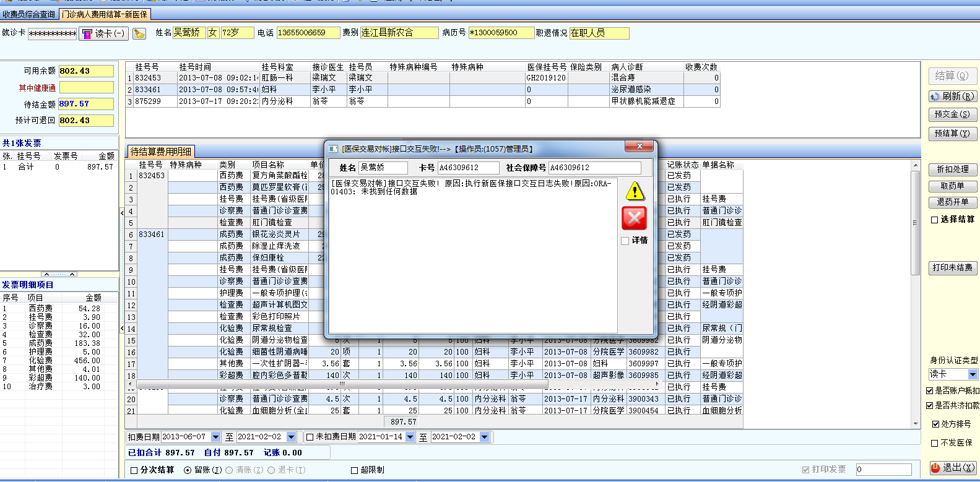This screenshot has height=482, width=980.
Task: Uncheck the 是否账户抵扣 checkbox
Action: [930, 391]
